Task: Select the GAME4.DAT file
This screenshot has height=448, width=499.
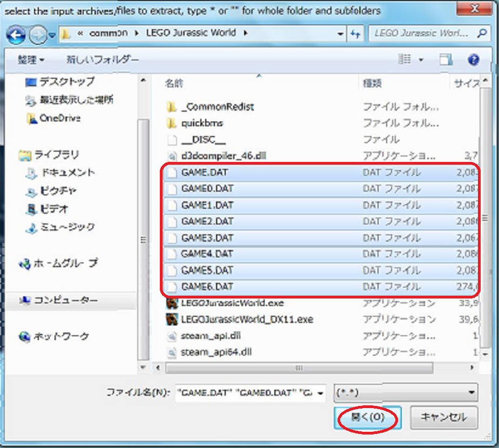Action: click(x=321, y=254)
